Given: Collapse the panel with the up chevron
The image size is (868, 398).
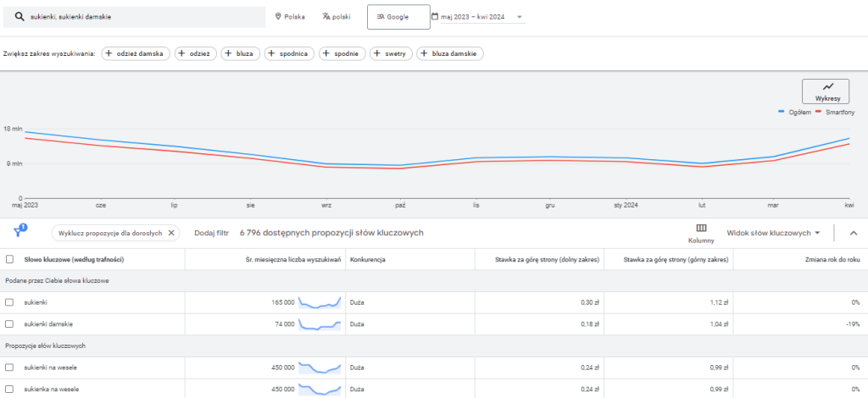Looking at the screenshot, I should 853,233.
